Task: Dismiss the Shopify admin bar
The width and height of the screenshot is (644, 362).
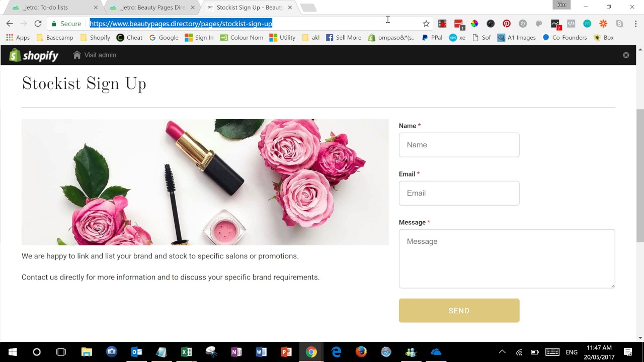Action: [626, 55]
